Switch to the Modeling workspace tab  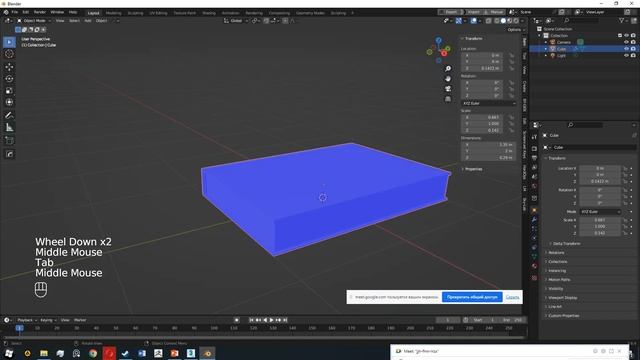tap(113, 13)
